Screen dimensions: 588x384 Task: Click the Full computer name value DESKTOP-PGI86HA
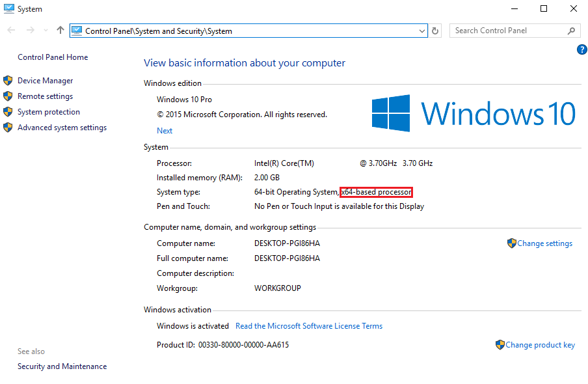[x=287, y=258]
